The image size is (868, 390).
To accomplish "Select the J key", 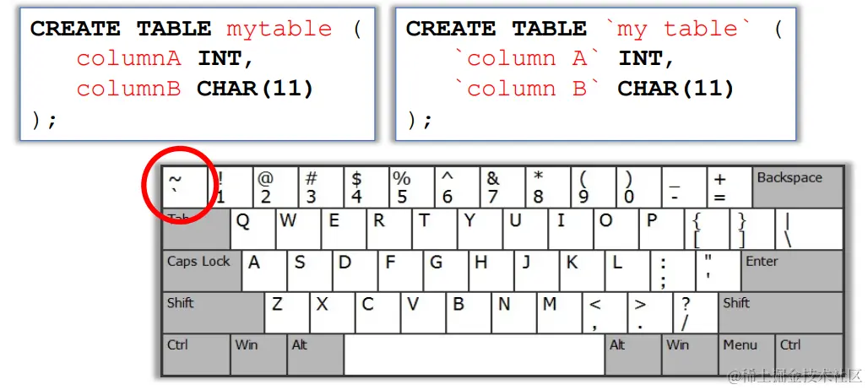I will (x=537, y=270).
